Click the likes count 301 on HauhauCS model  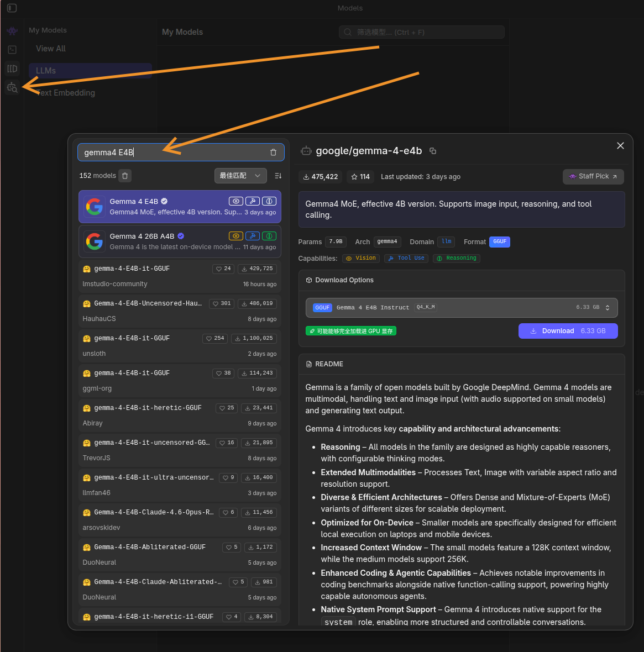tap(222, 303)
